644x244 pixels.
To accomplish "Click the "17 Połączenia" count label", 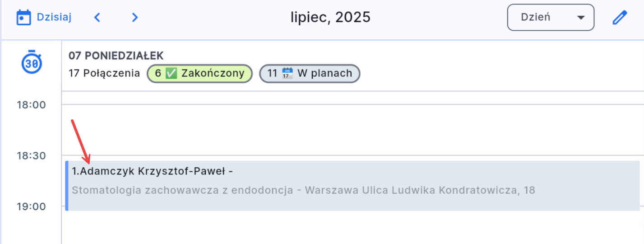I will pyautogui.click(x=104, y=73).
